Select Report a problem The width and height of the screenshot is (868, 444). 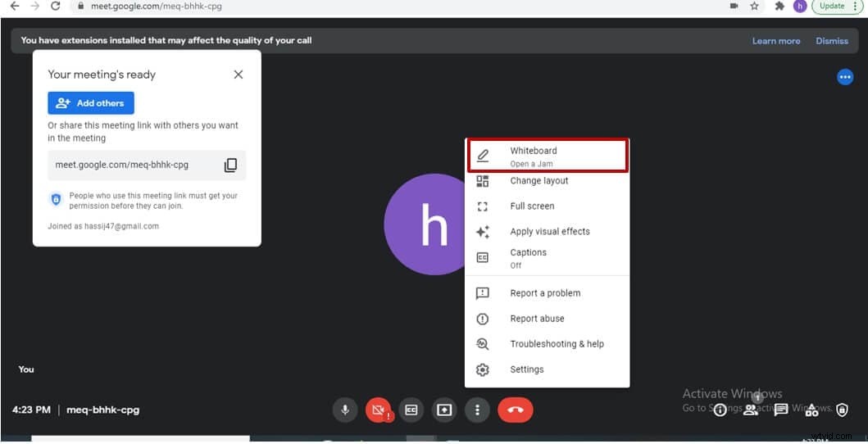[548, 293]
